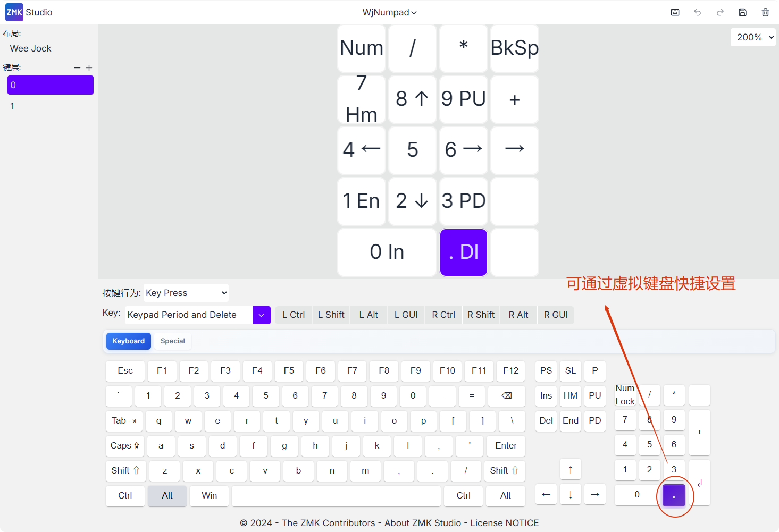Select the 0 In key on the layout
779x532 pixels.
(387, 252)
